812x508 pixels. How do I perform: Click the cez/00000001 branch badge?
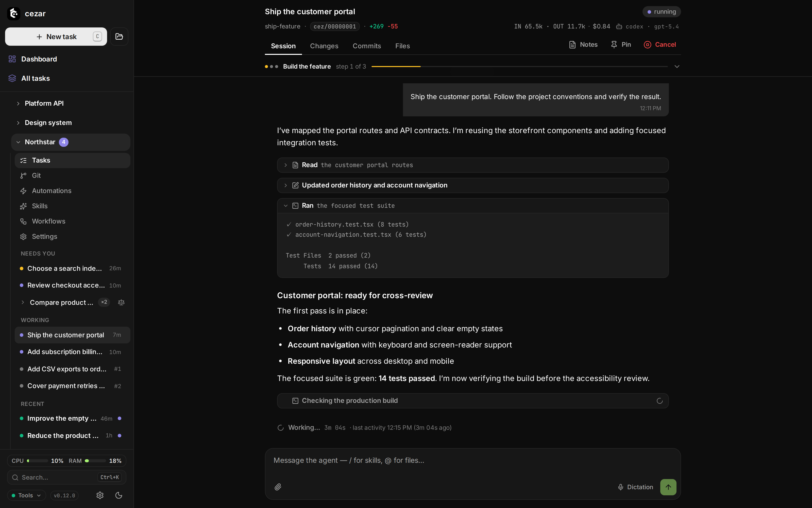(x=334, y=26)
